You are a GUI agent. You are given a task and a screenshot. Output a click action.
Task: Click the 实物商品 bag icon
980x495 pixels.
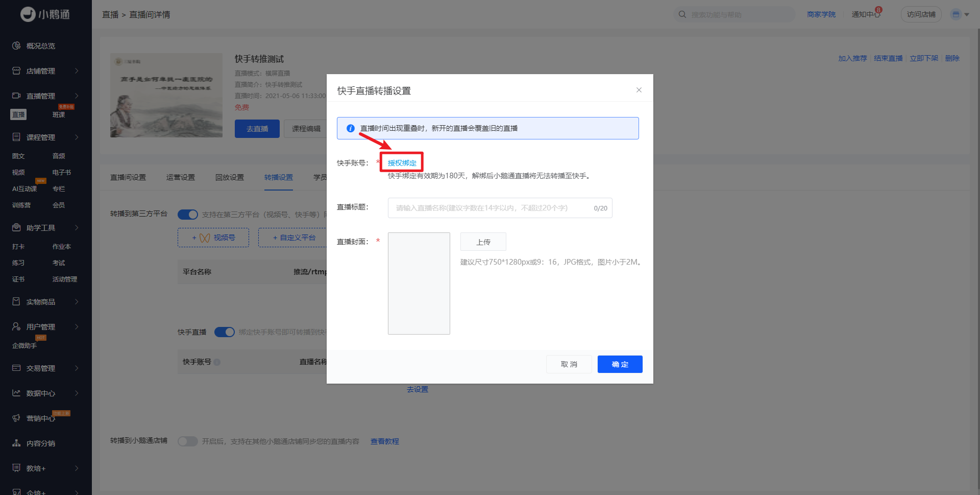point(16,302)
